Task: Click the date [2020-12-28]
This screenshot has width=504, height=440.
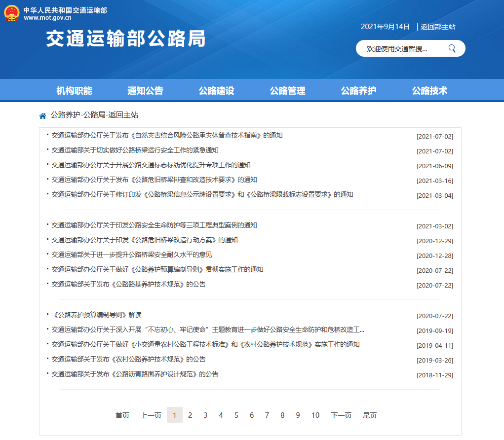Action: click(x=435, y=256)
